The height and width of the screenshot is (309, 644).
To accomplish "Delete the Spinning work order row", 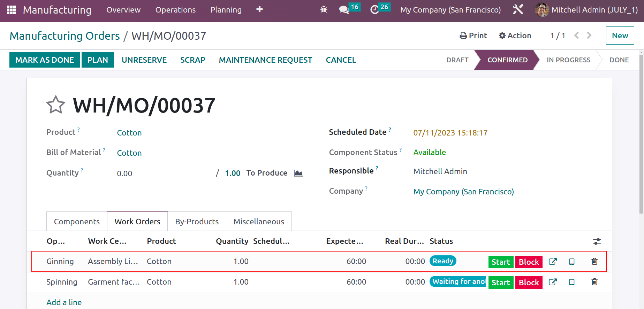I will pyautogui.click(x=594, y=282).
